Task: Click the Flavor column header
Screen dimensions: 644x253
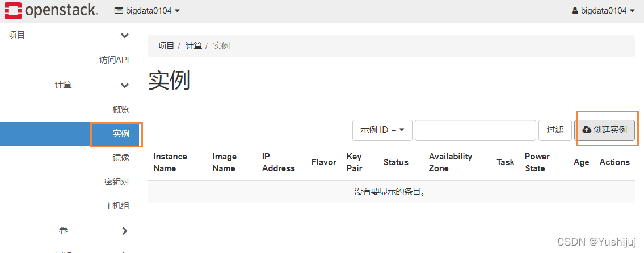Action: [x=323, y=162]
